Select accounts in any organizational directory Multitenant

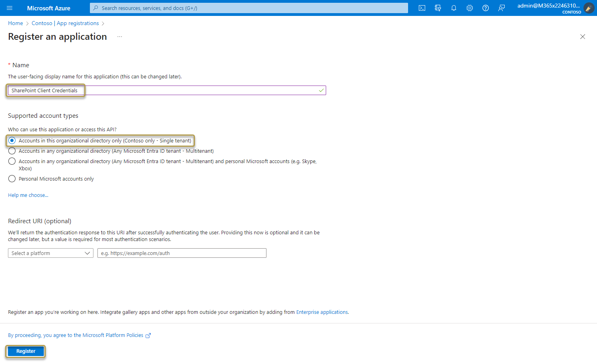point(12,151)
